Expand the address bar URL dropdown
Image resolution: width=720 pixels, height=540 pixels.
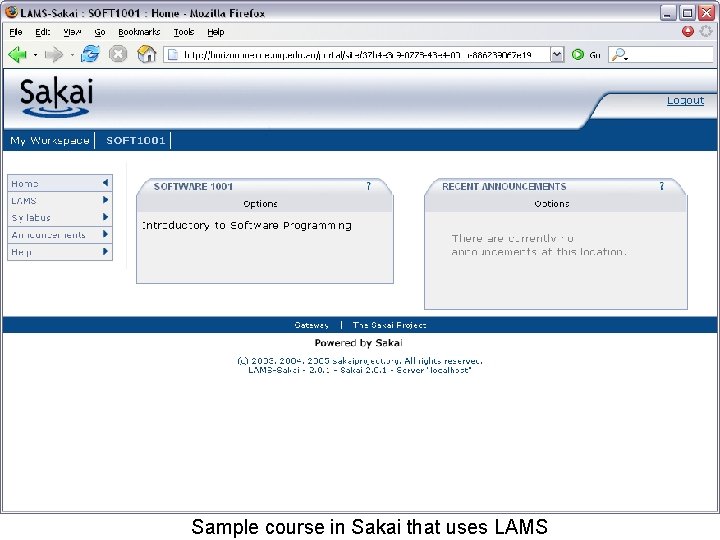pyautogui.click(x=557, y=55)
